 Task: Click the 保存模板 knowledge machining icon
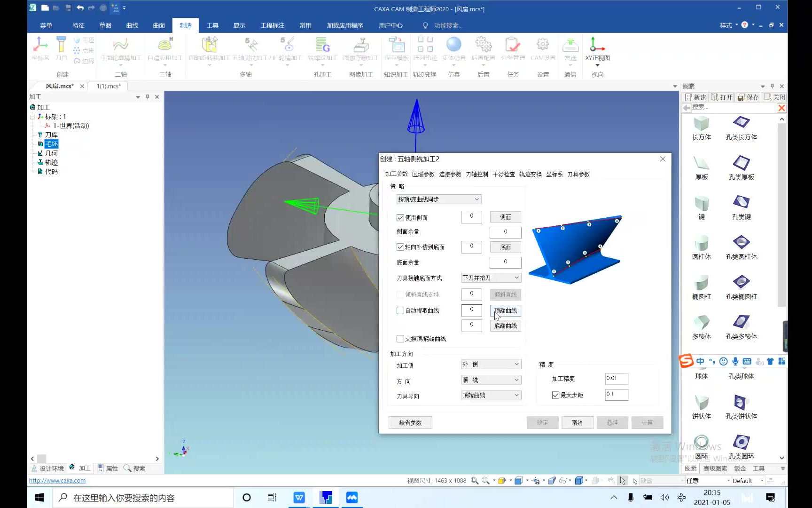[397, 49]
